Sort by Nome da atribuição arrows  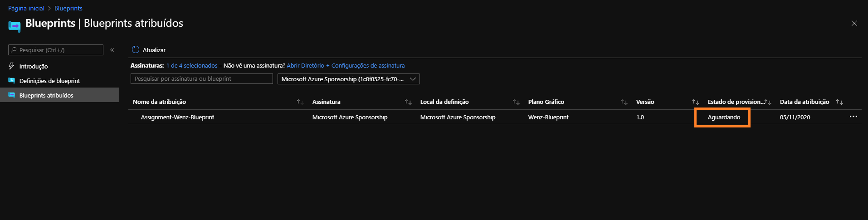pos(300,102)
